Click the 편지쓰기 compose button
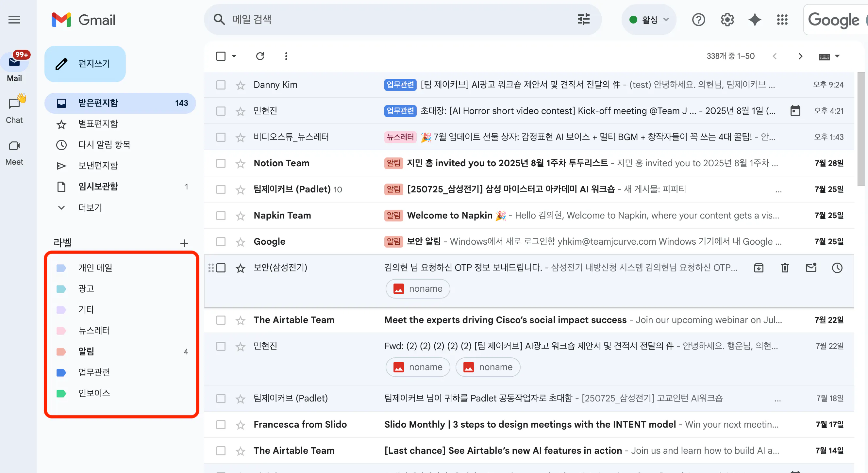Image resolution: width=868 pixels, height=473 pixels. (x=85, y=64)
